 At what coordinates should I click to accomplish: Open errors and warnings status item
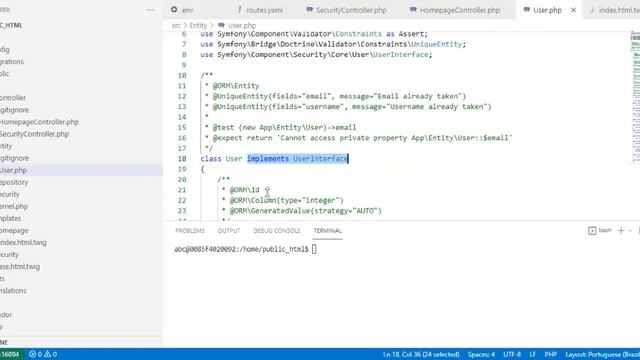coord(42,354)
